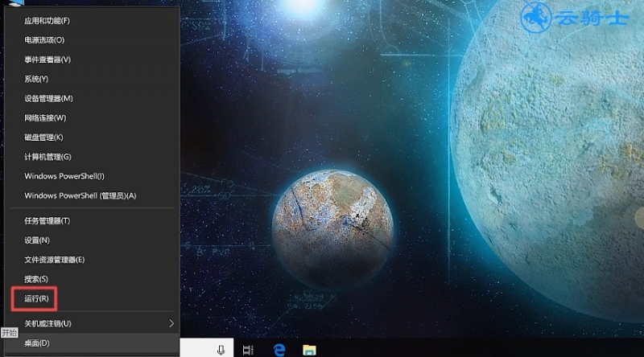Click the taskbar microphone icon
Screen dimensions: 644x357
point(221,350)
